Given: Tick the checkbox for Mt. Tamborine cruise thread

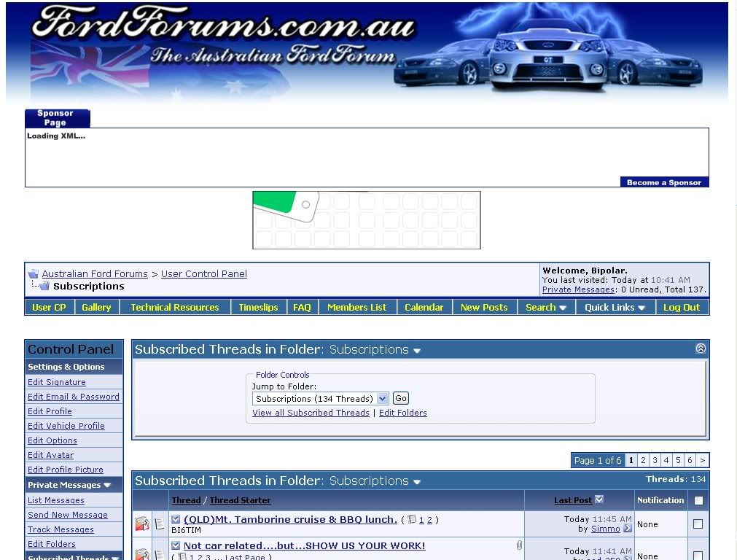Looking at the screenshot, I should [x=698, y=524].
